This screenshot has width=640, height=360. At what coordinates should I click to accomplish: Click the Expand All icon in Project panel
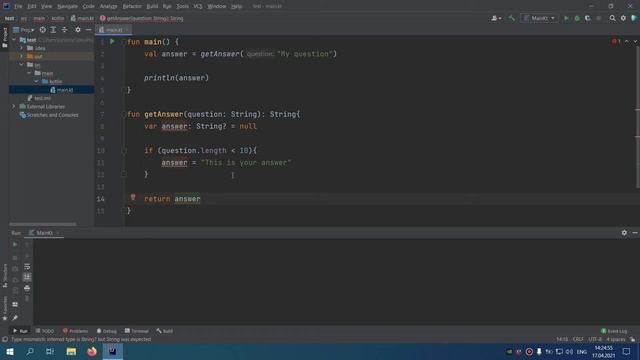pos(53,30)
